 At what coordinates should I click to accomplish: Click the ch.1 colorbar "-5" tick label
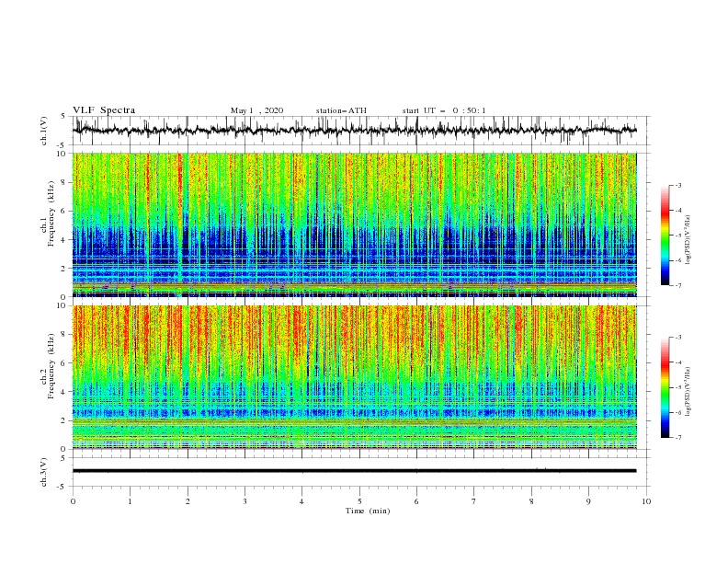pyautogui.click(x=678, y=236)
